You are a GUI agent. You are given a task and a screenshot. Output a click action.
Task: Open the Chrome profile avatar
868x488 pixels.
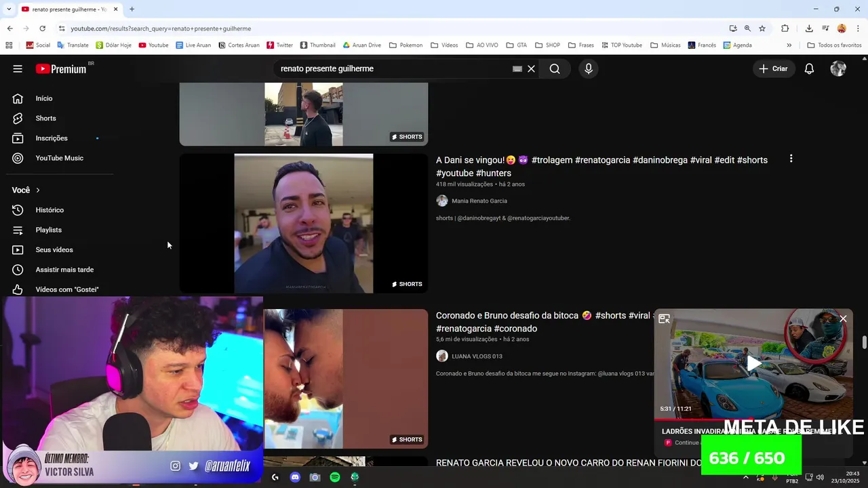pos(842,28)
